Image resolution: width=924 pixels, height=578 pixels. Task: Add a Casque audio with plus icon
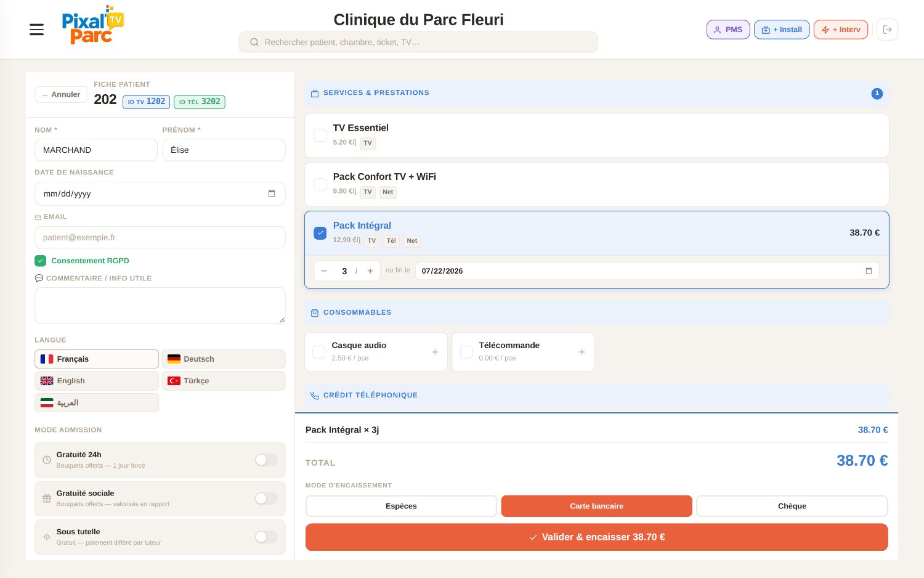coord(435,352)
